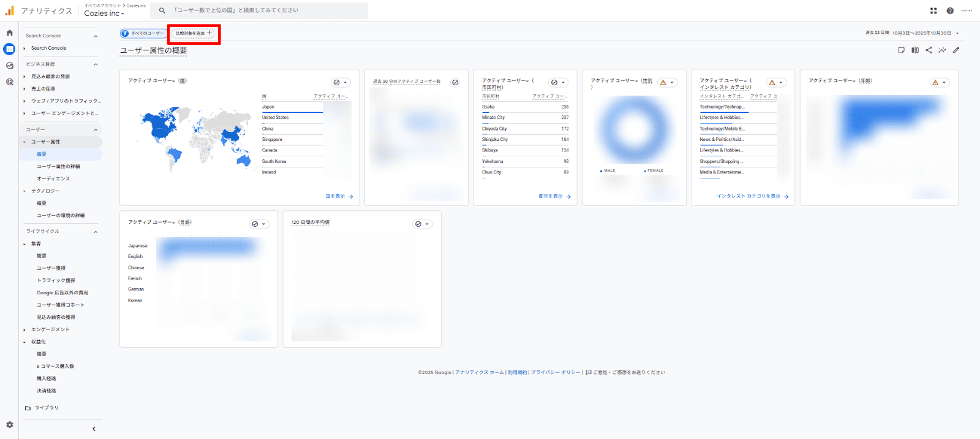This screenshot has width=980, height=439.
Task: Click the search input field
Action: tap(259, 10)
